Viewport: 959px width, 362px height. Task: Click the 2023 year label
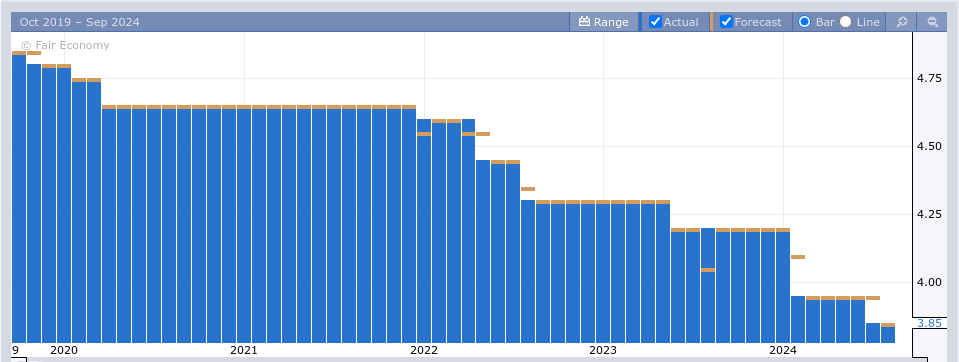pyautogui.click(x=603, y=350)
